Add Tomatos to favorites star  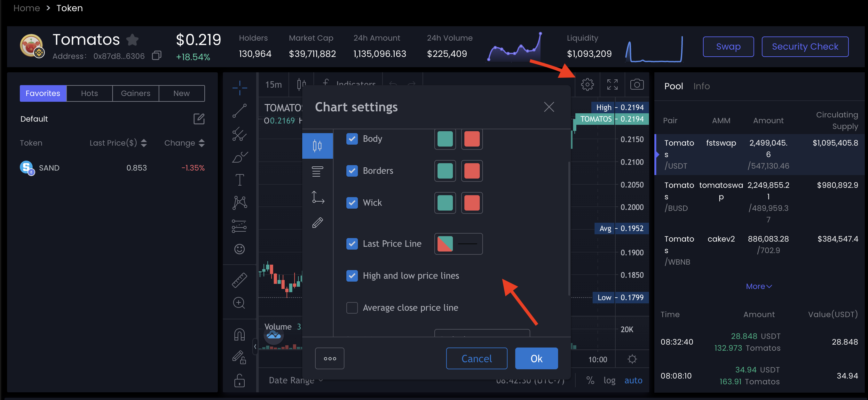tap(132, 40)
